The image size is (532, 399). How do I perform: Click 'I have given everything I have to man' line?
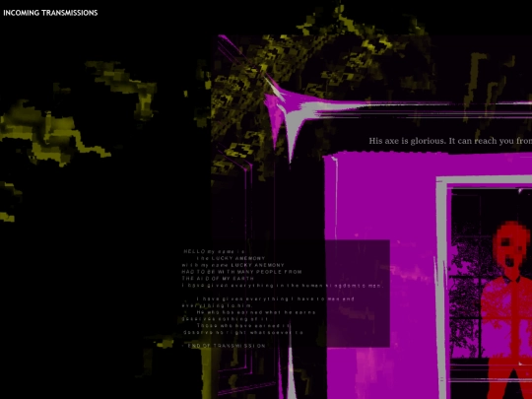[x=275, y=299]
